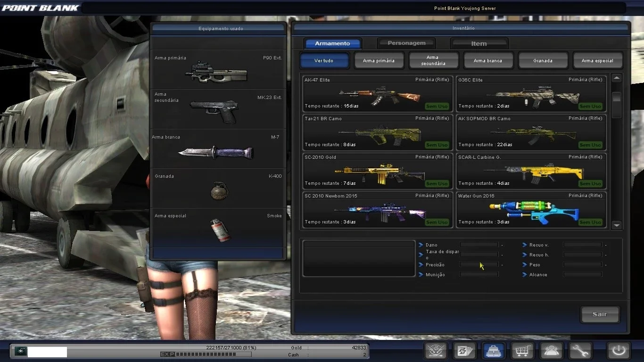Select the Smoke grenade image
644x362 pixels.
point(220,230)
